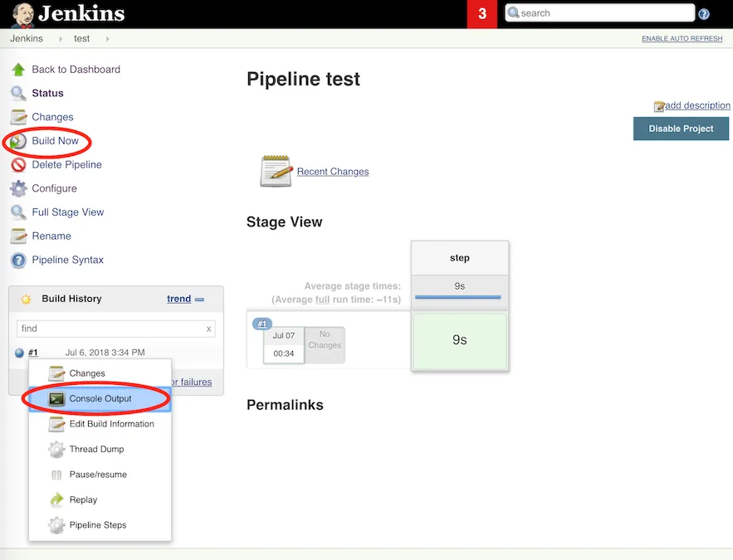733x560 pixels.
Task: Click the Build Now clock icon
Action: [x=18, y=141]
